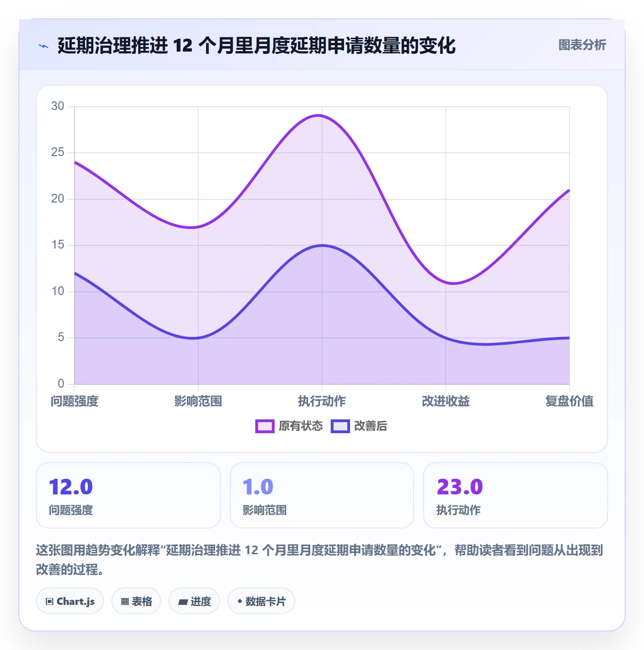
Task: Click the square icon in the Chart.js chip
Action: point(50,601)
